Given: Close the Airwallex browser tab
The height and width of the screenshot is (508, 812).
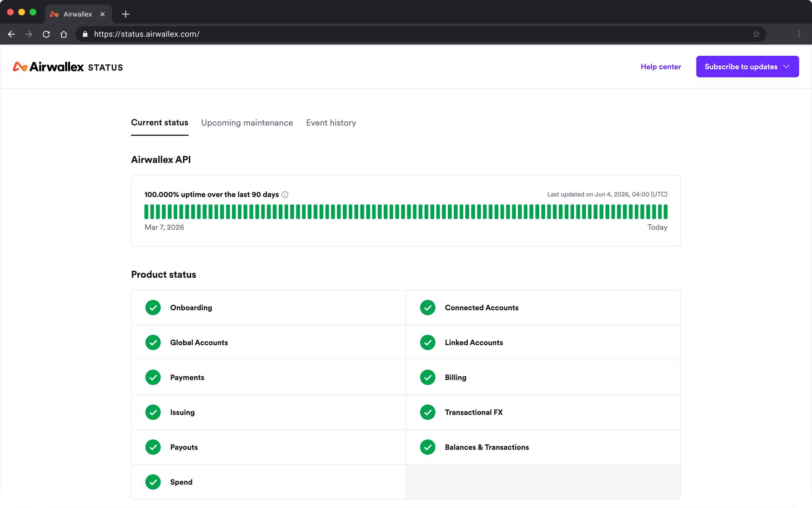Looking at the screenshot, I should click(x=103, y=14).
